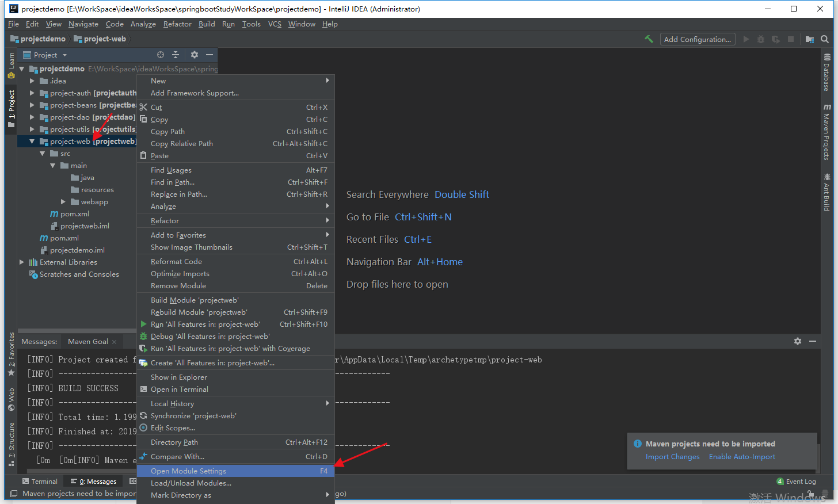838x504 pixels.
Task: Select Scratches and Consoles in tree
Action: [x=74, y=274]
